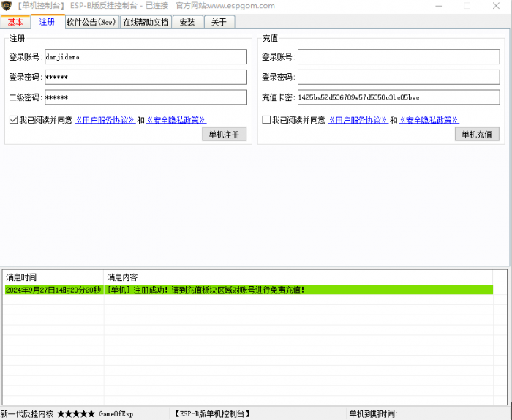The width and height of the screenshot is (512, 420).
Task: Open 安全隐私政策 link in recharge panel
Action: pos(429,120)
